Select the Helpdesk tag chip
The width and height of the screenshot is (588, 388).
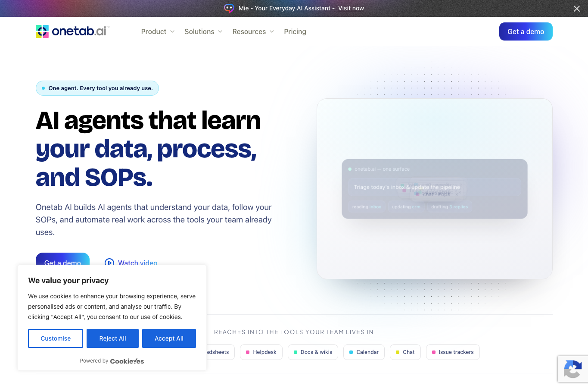point(261,352)
